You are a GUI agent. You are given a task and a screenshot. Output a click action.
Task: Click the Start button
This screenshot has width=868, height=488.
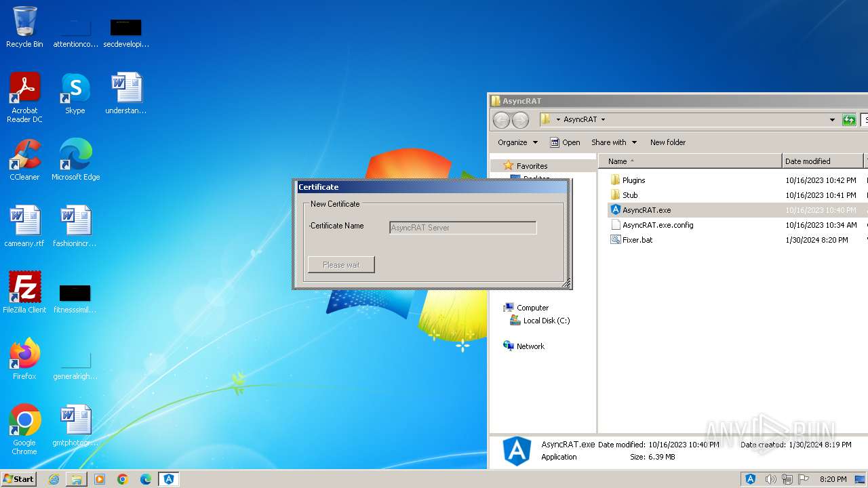[x=18, y=479]
